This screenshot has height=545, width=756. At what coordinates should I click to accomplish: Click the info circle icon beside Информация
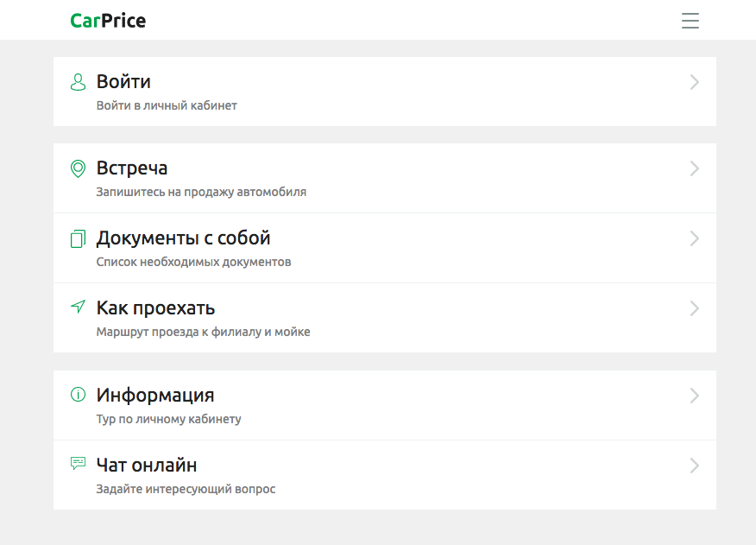[79, 395]
